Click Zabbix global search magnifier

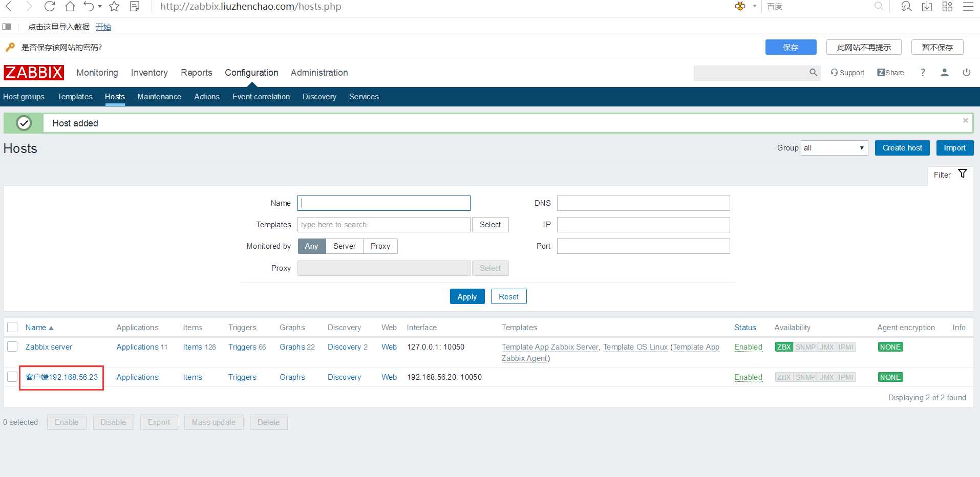pyautogui.click(x=813, y=73)
